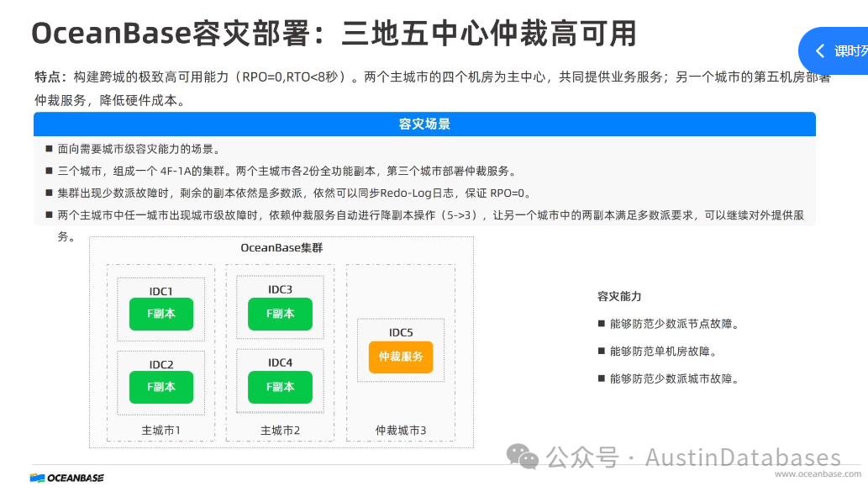The width and height of the screenshot is (868, 492).
Task: Click the bullet before 能够防范少数派节点故障
Action: (x=601, y=323)
